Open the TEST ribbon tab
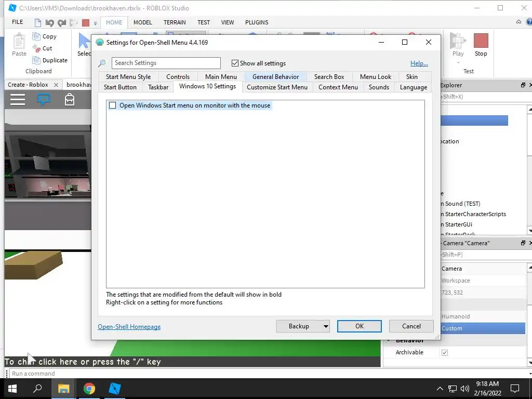Viewport: 532px width, 399px height. pos(204,22)
